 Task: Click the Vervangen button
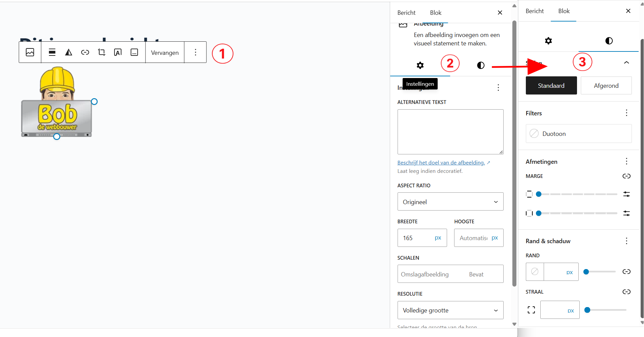point(165,53)
